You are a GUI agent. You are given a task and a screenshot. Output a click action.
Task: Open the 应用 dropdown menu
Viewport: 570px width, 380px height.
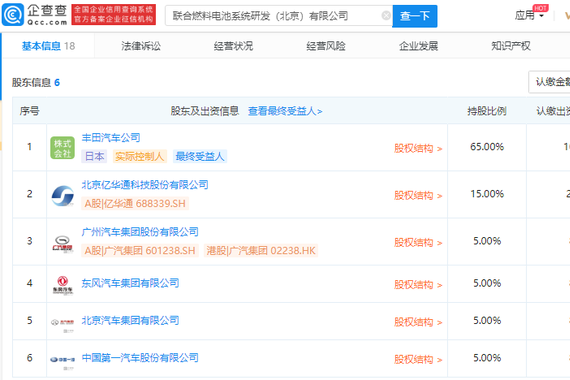click(529, 16)
